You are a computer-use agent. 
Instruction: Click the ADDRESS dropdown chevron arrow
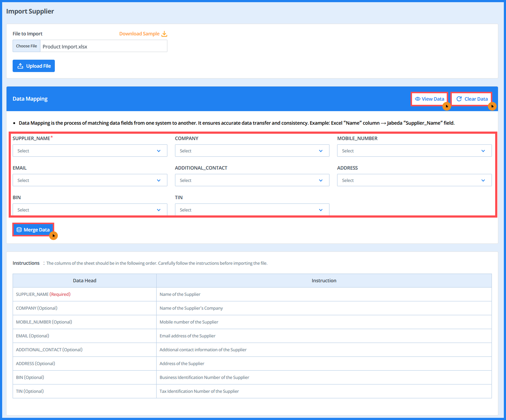[x=483, y=180]
